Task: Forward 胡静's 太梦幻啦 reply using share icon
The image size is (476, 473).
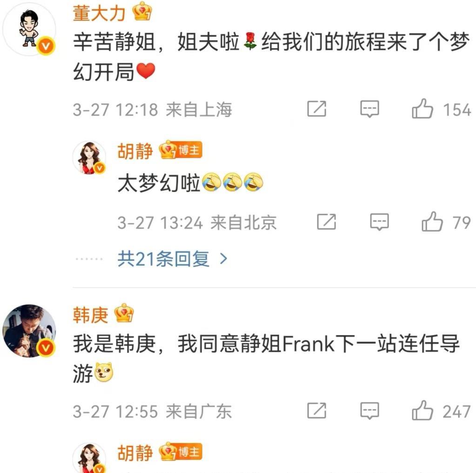Action: tap(326, 222)
